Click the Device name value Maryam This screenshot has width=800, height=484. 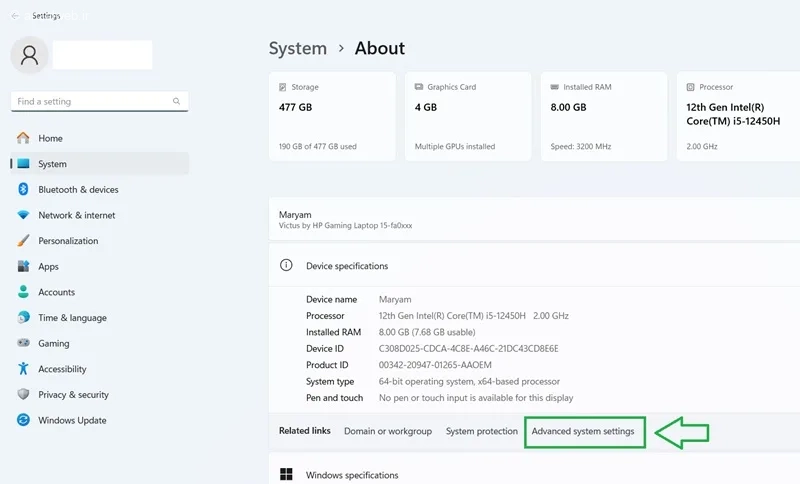(395, 299)
